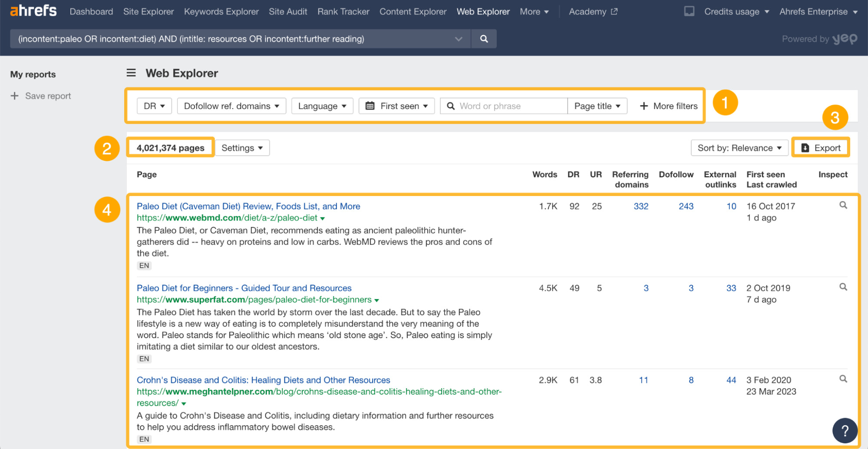Image resolution: width=868 pixels, height=449 pixels.
Task: Open Content Explorer
Action: (x=413, y=11)
